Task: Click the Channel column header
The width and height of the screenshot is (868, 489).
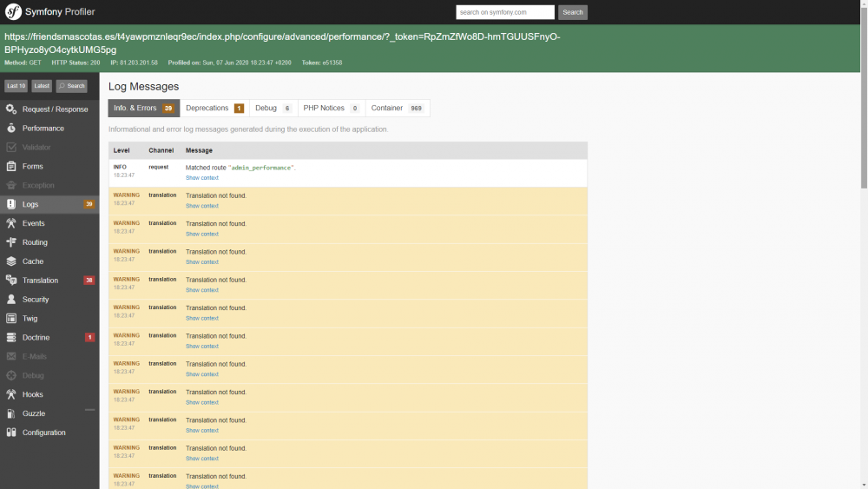Action: click(x=161, y=150)
